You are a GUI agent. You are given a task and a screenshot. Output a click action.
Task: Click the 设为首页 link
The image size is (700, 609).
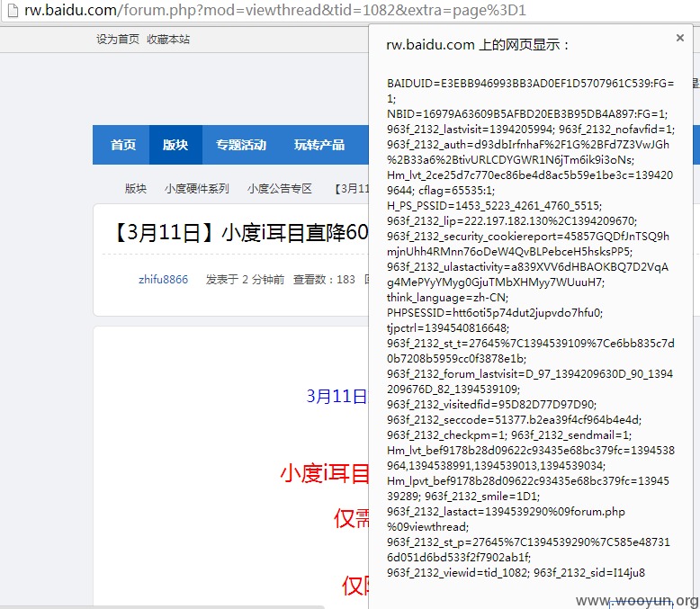118,40
